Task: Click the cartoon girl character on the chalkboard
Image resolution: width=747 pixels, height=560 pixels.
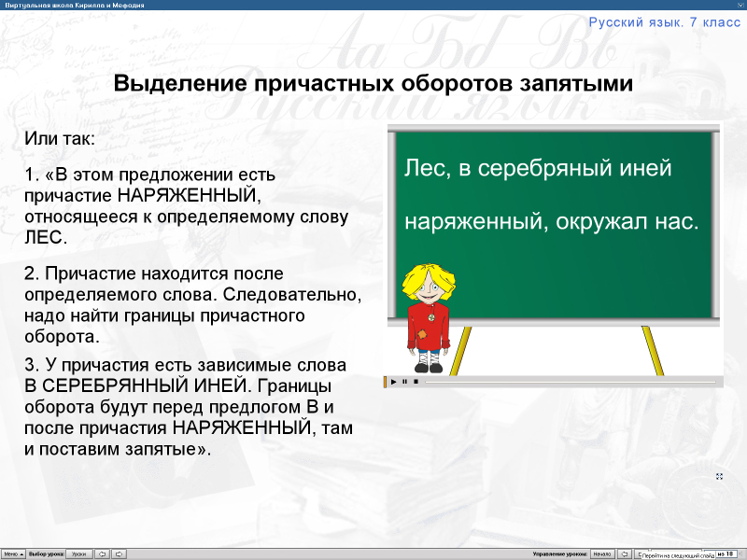Action: click(429, 317)
